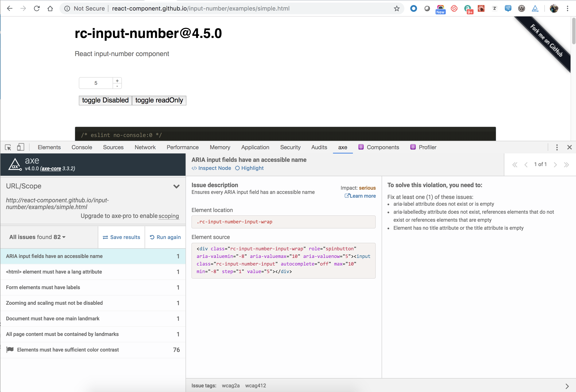Select the axe tab
576x392 pixels.
343,148
